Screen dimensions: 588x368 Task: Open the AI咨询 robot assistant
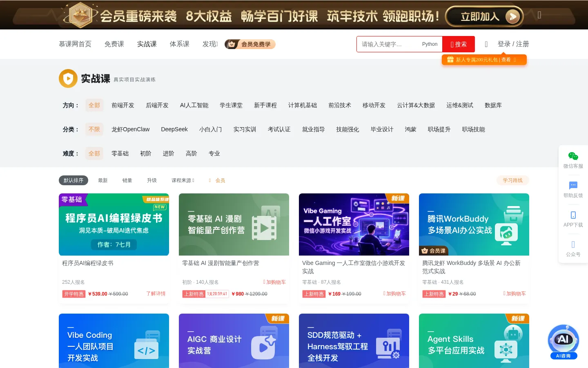[x=563, y=342]
